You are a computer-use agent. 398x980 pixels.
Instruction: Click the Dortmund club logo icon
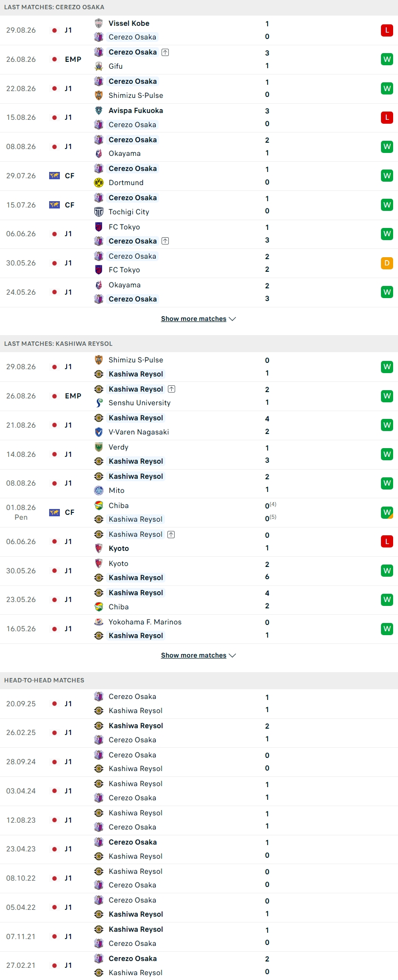99,183
